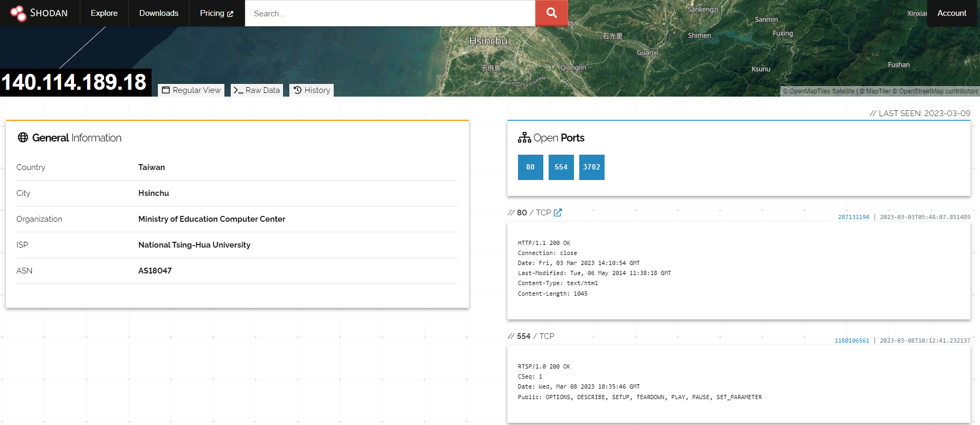Click the Last-Modified header line
The image size is (980, 425).
coord(595,273)
